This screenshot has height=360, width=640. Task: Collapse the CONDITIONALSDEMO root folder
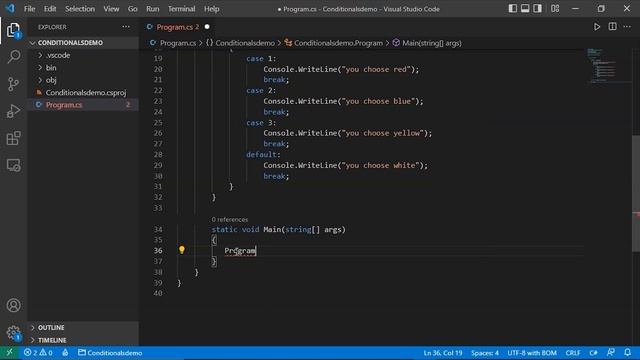83,43
